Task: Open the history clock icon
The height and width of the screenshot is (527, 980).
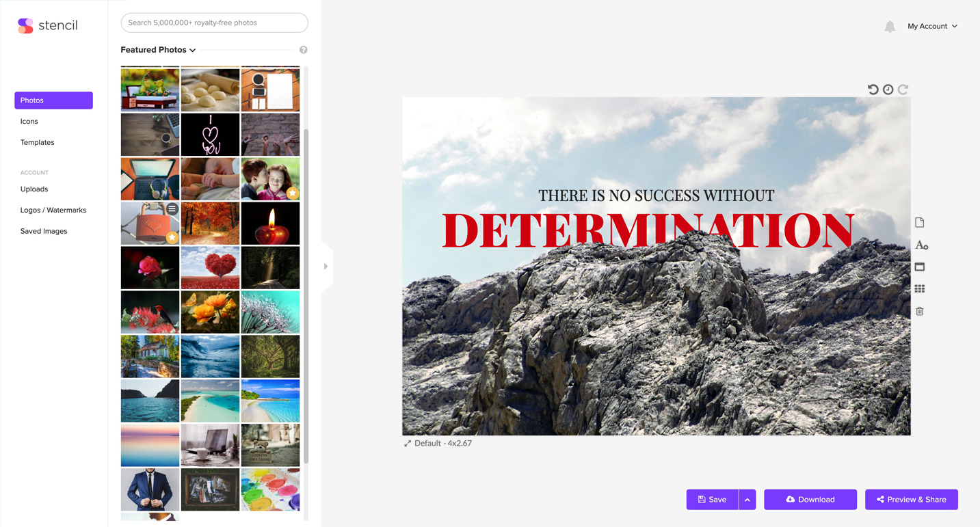Action: (888, 90)
